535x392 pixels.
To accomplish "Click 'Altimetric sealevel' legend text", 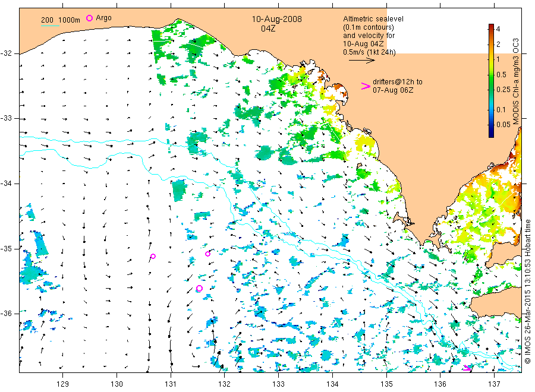I will [373, 19].
